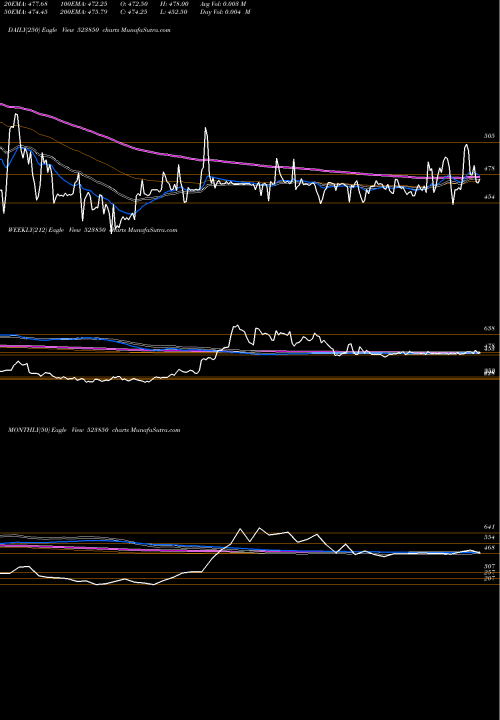Screen dimensions: 500x720
Task: Click the MONTHLY(50) Eagle View chart title
Action: (94, 430)
